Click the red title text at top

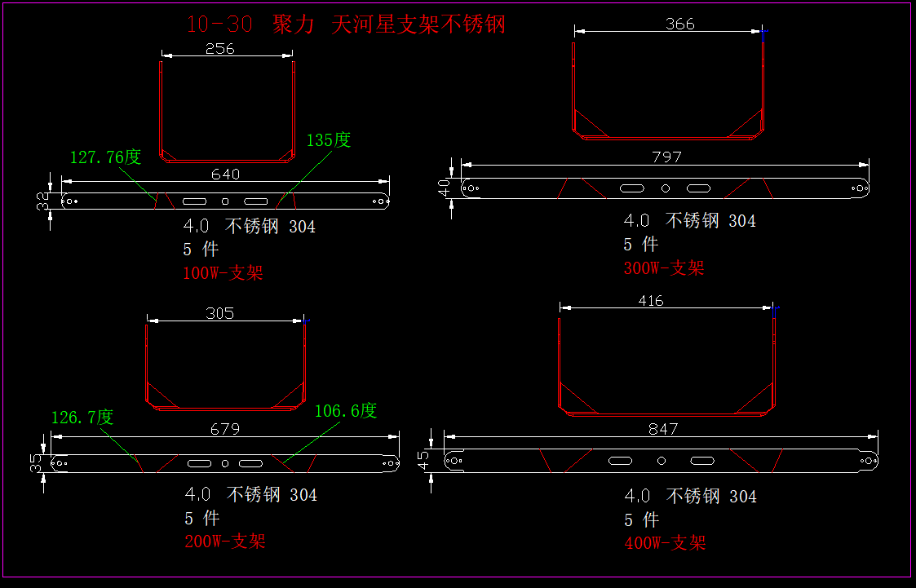[x=346, y=24]
